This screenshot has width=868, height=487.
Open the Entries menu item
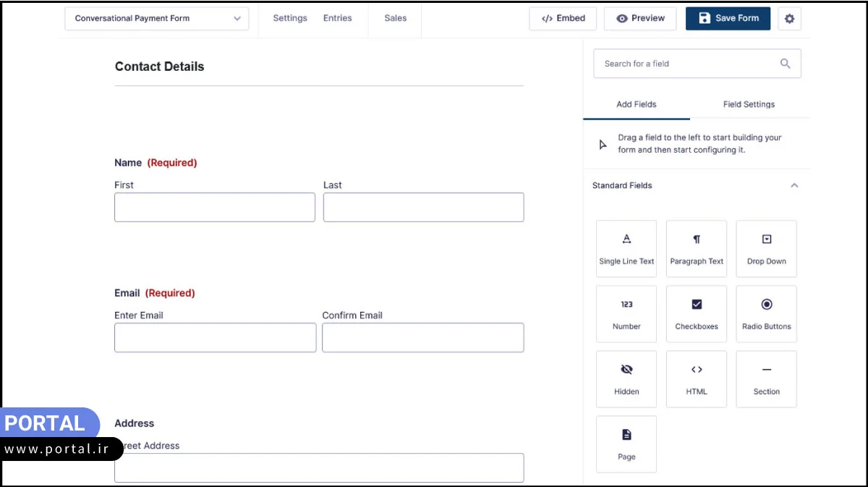click(x=337, y=18)
